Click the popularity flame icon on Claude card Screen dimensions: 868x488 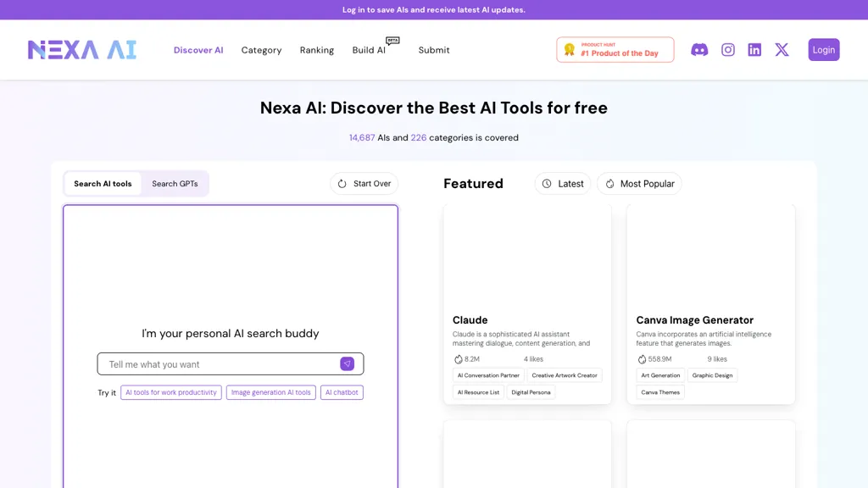pos(456,358)
